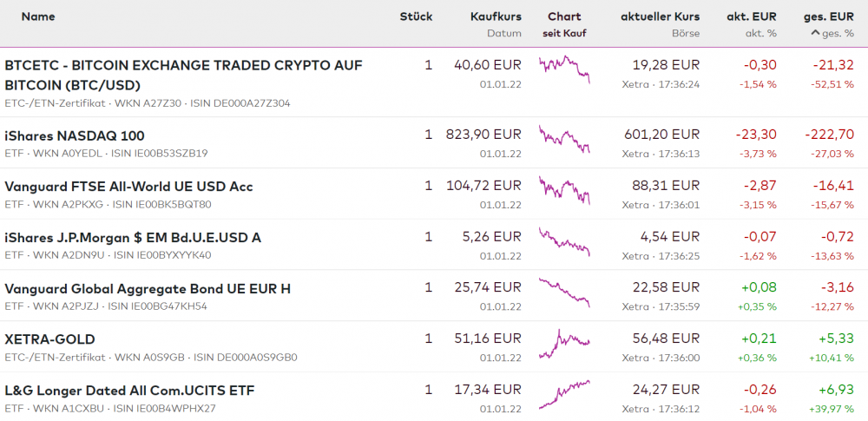
Task: Open L&G Longer Dated Commodities chart
Action: click(564, 394)
